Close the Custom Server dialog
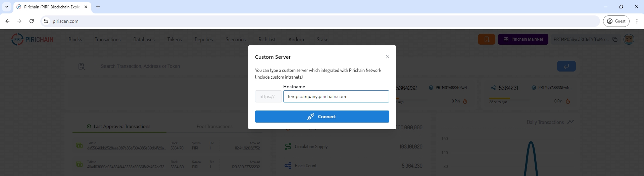Screen dimensions: 644x176 [x=387, y=57]
